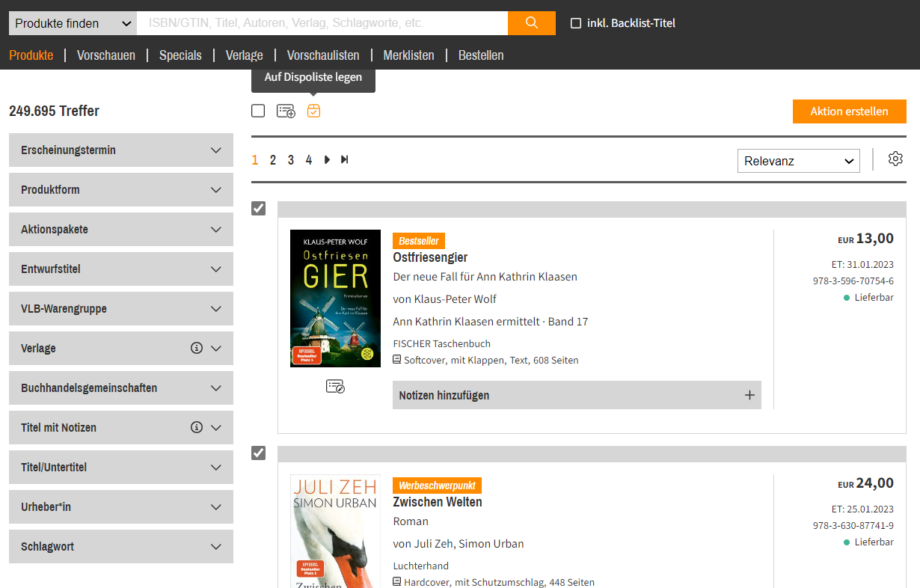Expand the VLB-Warengruppe filter
The image size is (920, 588).
tap(121, 309)
